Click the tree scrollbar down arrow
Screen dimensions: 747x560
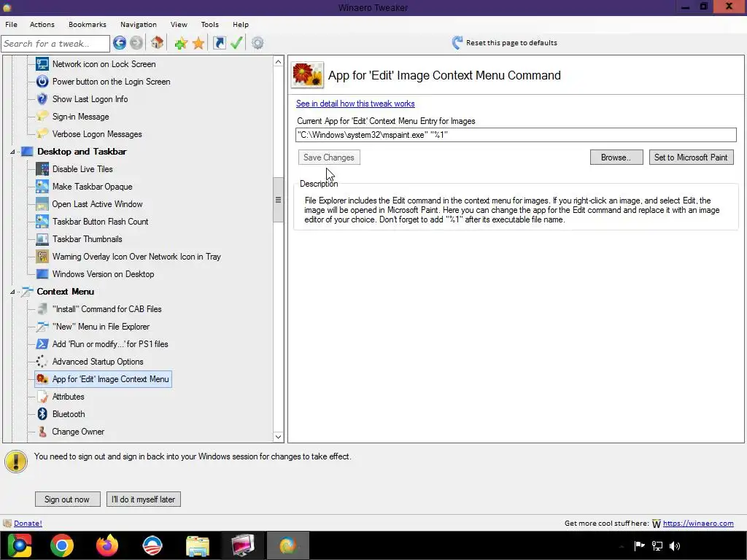pos(278,437)
